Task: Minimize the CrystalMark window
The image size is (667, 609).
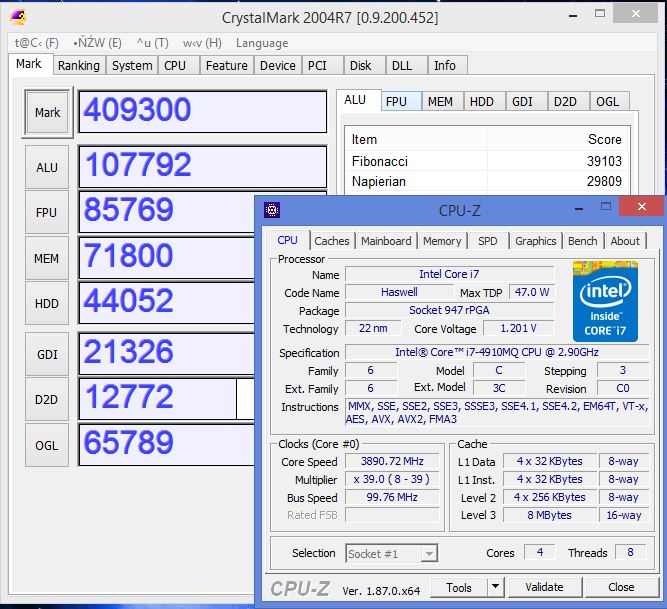Action: click(x=573, y=16)
